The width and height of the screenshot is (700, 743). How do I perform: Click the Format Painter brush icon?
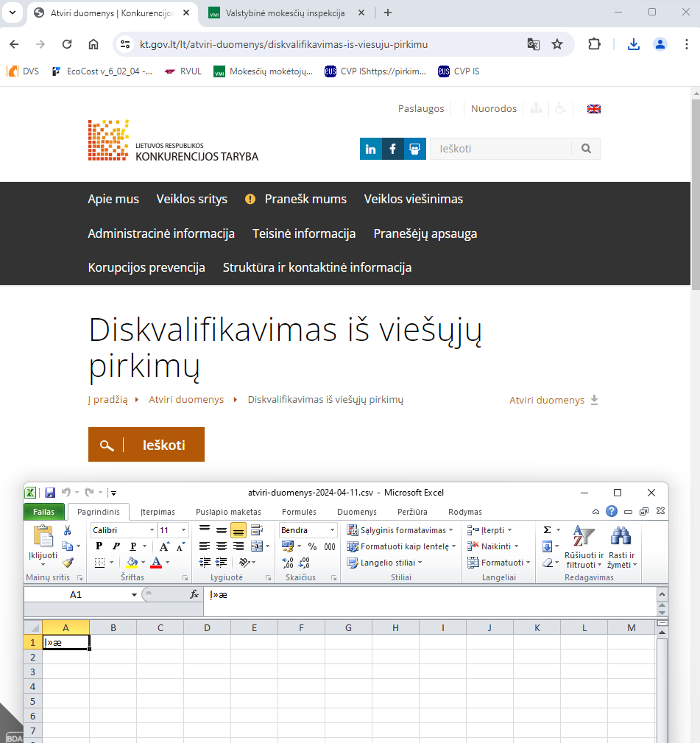click(68, 563)
